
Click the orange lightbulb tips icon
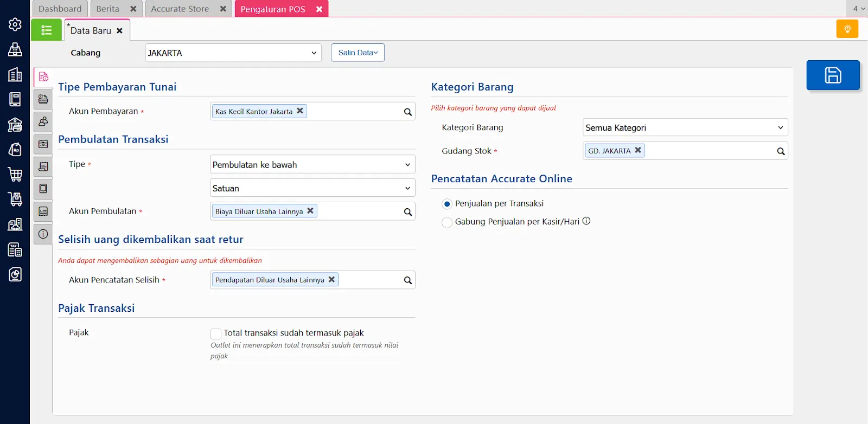[847, 29]
